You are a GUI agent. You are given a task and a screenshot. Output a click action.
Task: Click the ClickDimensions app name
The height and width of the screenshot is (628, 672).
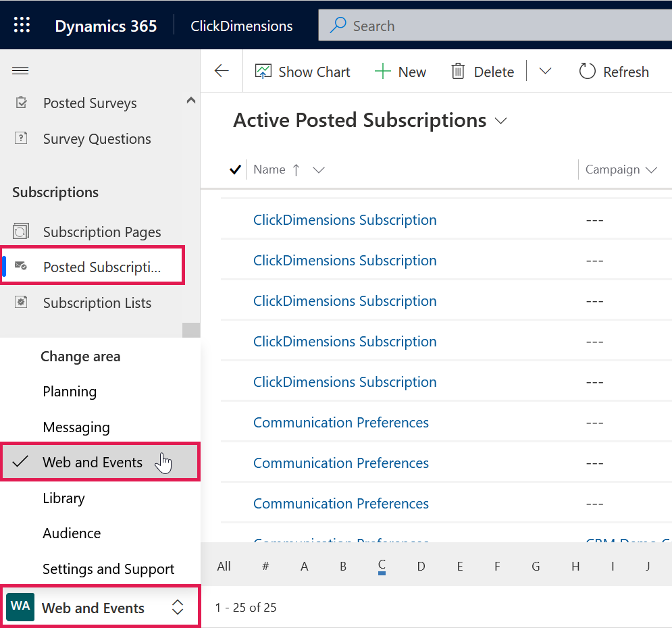click(241, 26)
